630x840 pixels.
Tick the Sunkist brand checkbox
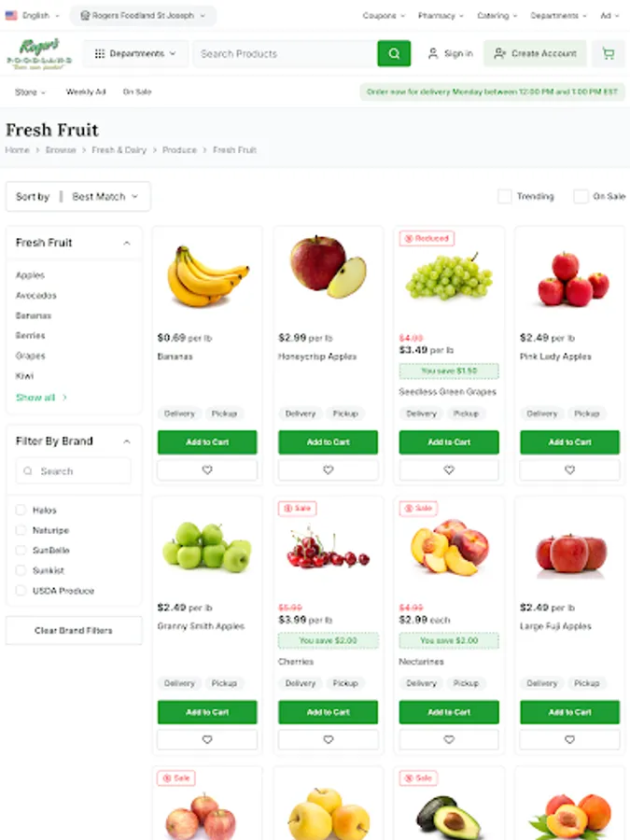[21, 570]
